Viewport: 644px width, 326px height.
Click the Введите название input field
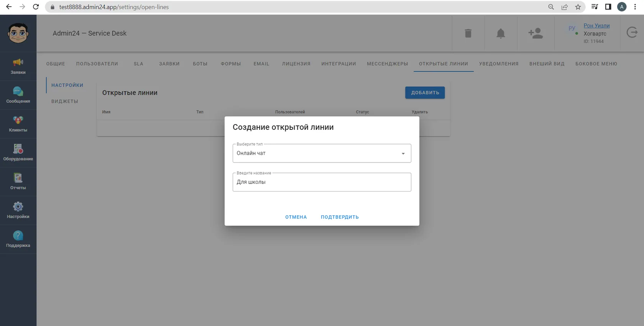(322, 182)
